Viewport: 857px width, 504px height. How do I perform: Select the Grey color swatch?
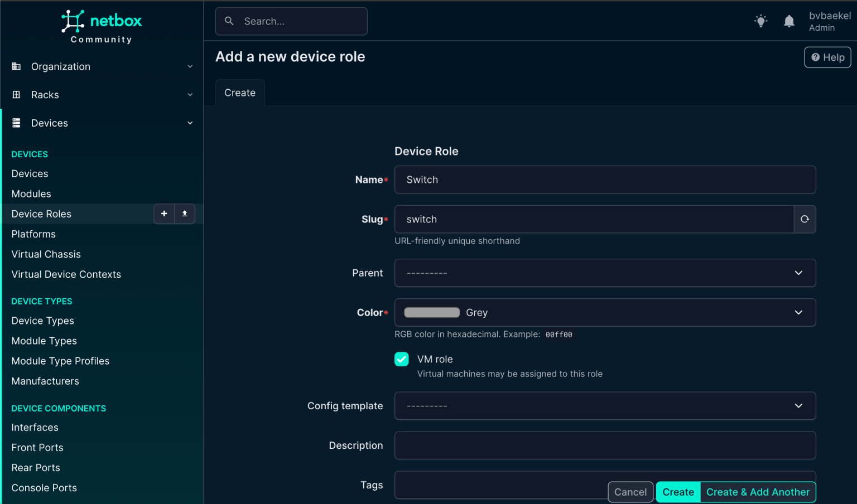[431, 312]
